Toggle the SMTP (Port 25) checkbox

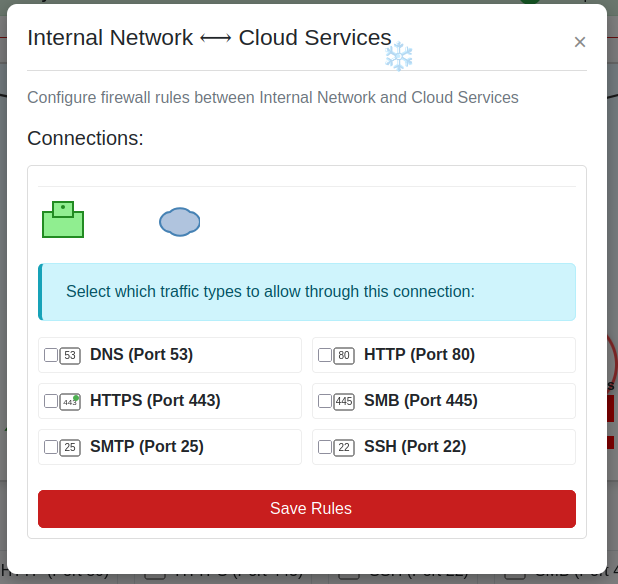[x=51, y=447]
